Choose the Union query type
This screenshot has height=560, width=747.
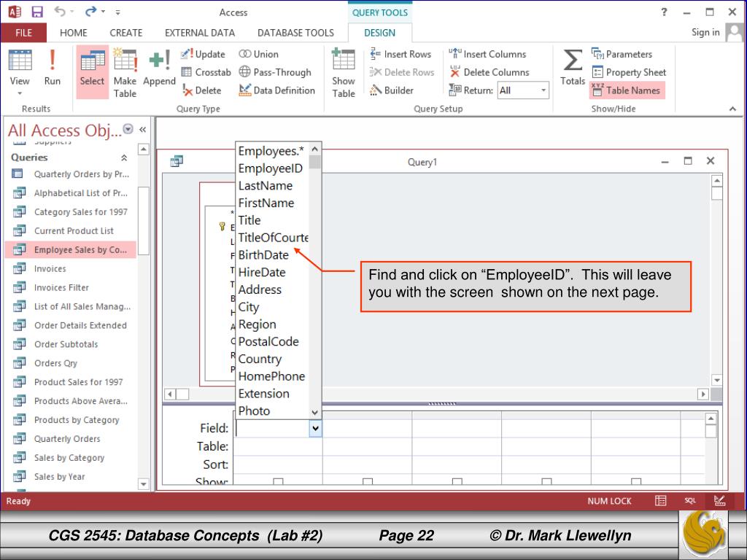(x=259, y=54)
